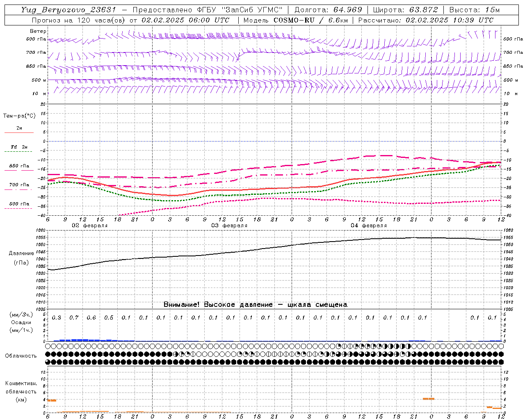Click the date label 02 февраля
Image resolution: width=525 pixels, height=420 pixels.
point(90,226)
